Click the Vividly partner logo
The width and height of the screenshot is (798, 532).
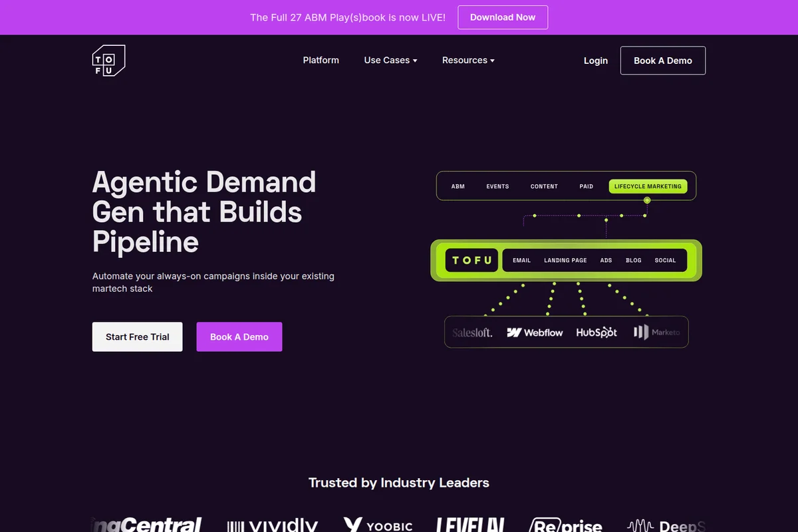(273, 525)
